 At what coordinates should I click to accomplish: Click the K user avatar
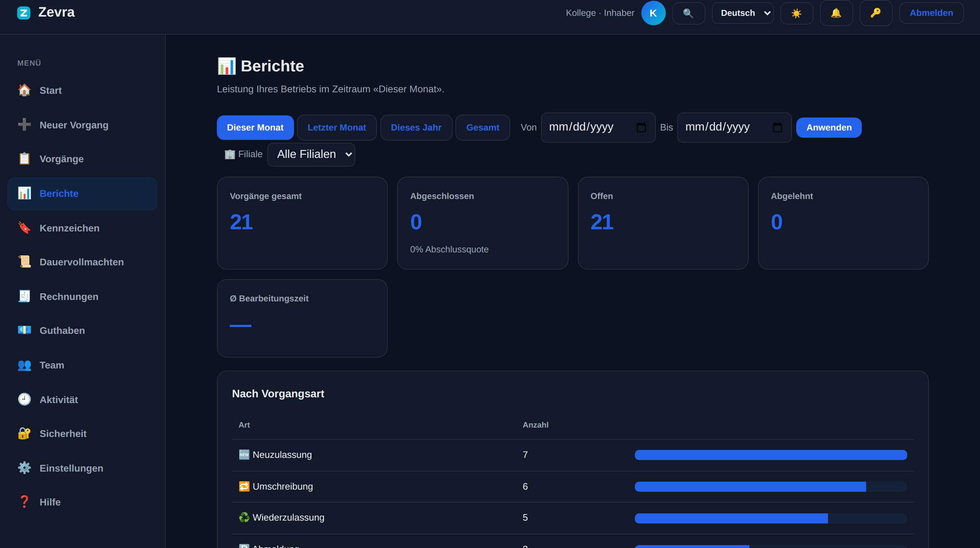pos(653,13)
